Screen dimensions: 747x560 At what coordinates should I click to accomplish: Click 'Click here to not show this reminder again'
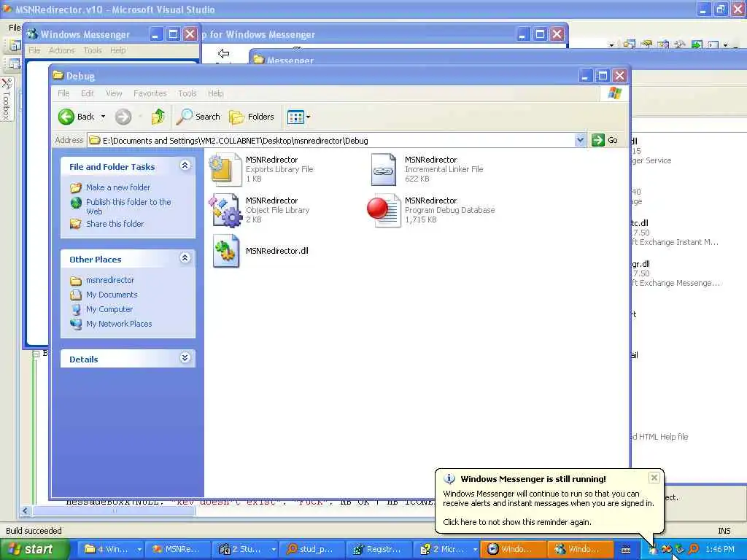(x=517, y=522)
